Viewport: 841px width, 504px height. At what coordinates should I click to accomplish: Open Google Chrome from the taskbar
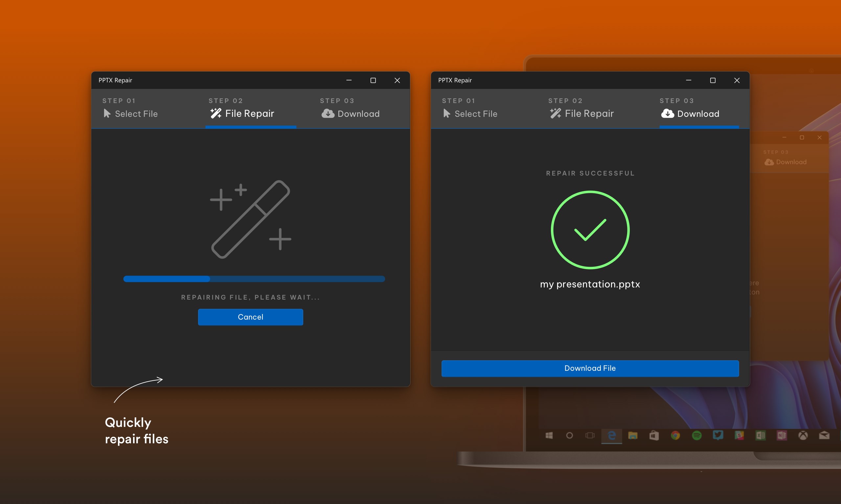coord(675,435)
